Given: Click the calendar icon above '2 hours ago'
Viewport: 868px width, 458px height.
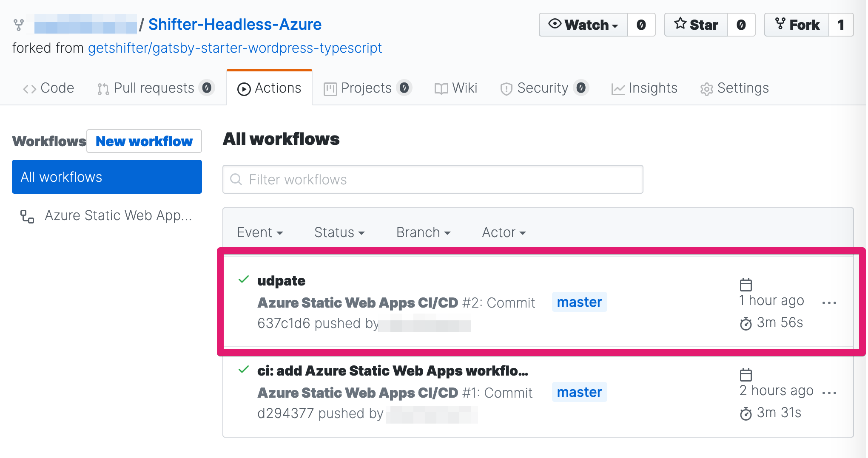Looking at the screenshot, I should [x=746, y=375].
